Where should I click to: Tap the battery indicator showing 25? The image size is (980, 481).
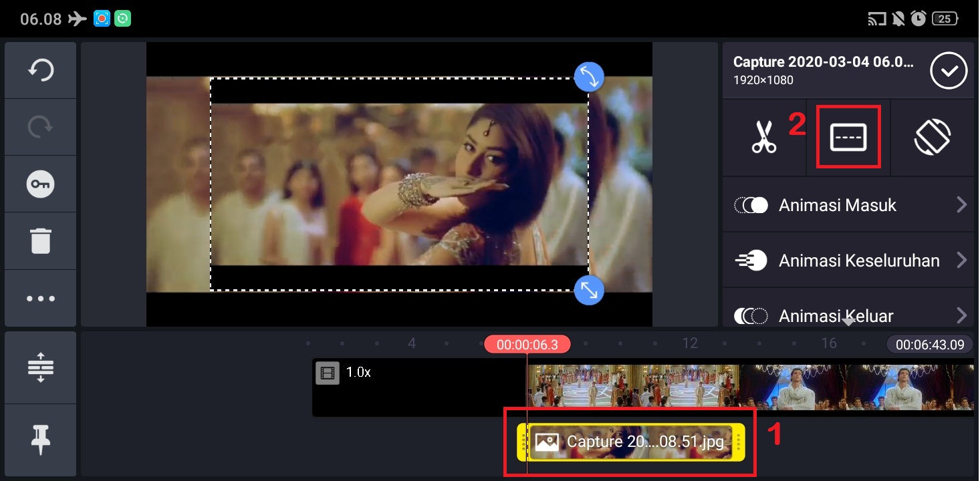[945, 19]
